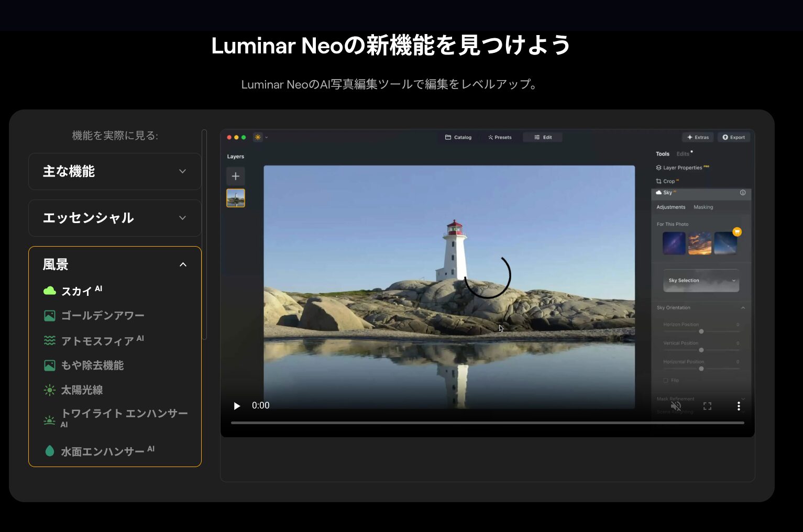Switch to the Tools panel tab
Image resolution: width=803 pixels, height=532 pixels.
point(663,154)
